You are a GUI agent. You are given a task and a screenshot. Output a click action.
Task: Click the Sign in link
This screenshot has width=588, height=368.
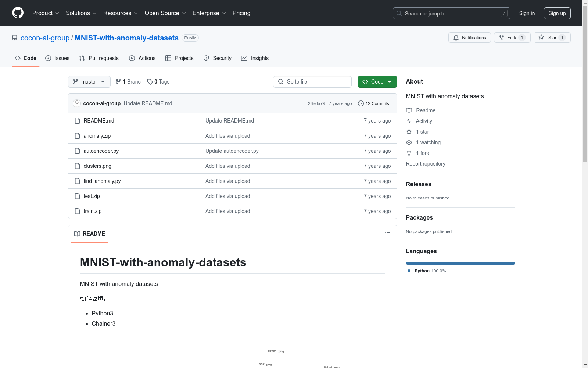tap(527, 13)
